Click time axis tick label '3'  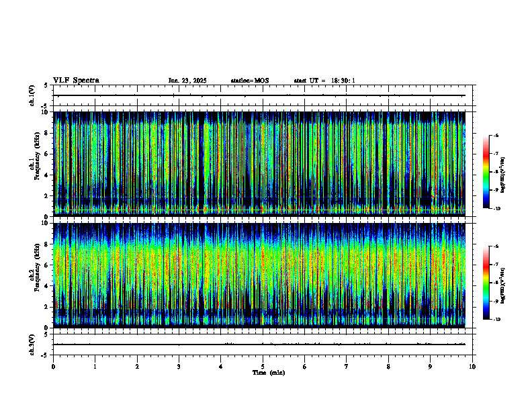tap(179, 367)
